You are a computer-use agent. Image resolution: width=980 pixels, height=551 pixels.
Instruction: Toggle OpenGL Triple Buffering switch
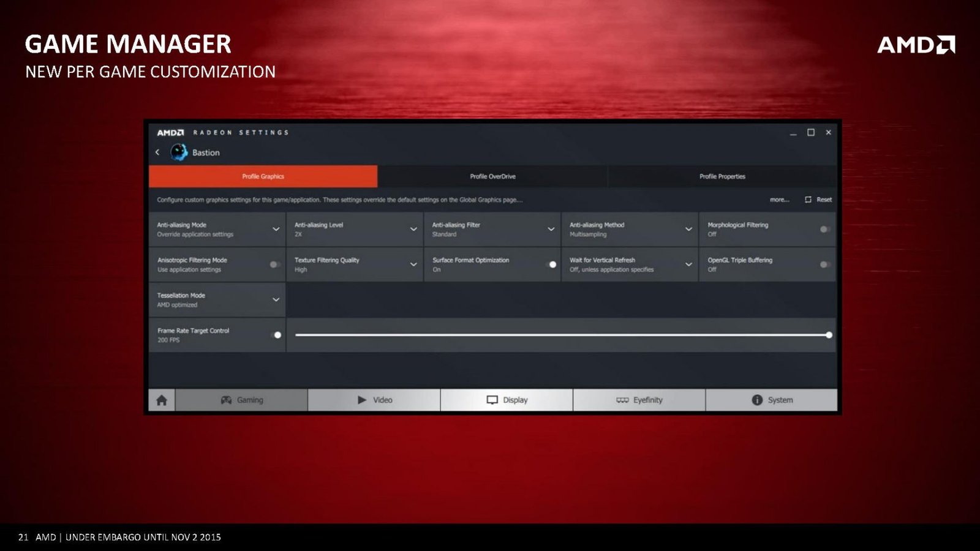(825, 264)
